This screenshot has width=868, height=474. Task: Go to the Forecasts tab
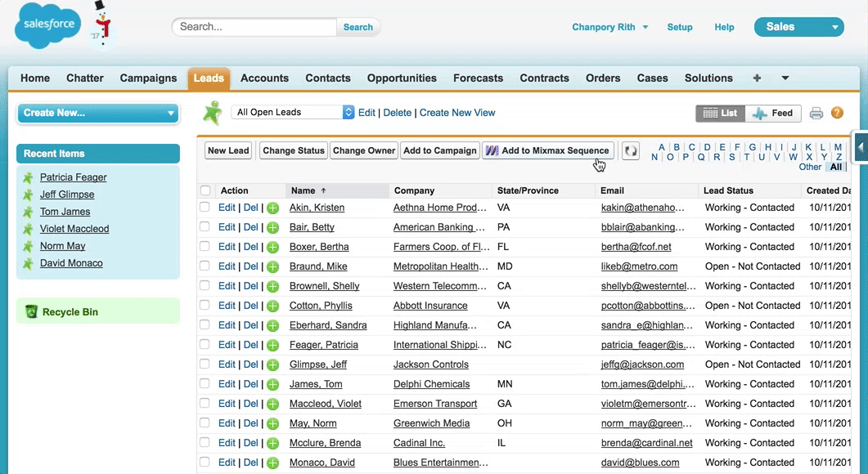tap(479, 78)
